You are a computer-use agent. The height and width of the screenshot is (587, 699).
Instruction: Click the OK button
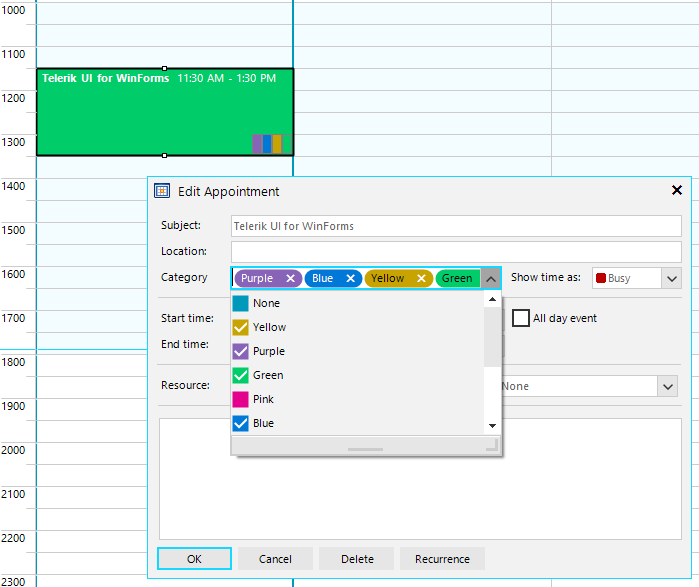tap(194, 559)
